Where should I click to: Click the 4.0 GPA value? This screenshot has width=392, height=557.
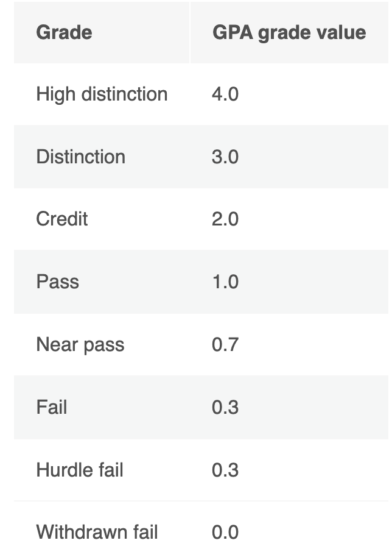click(225, 94)
